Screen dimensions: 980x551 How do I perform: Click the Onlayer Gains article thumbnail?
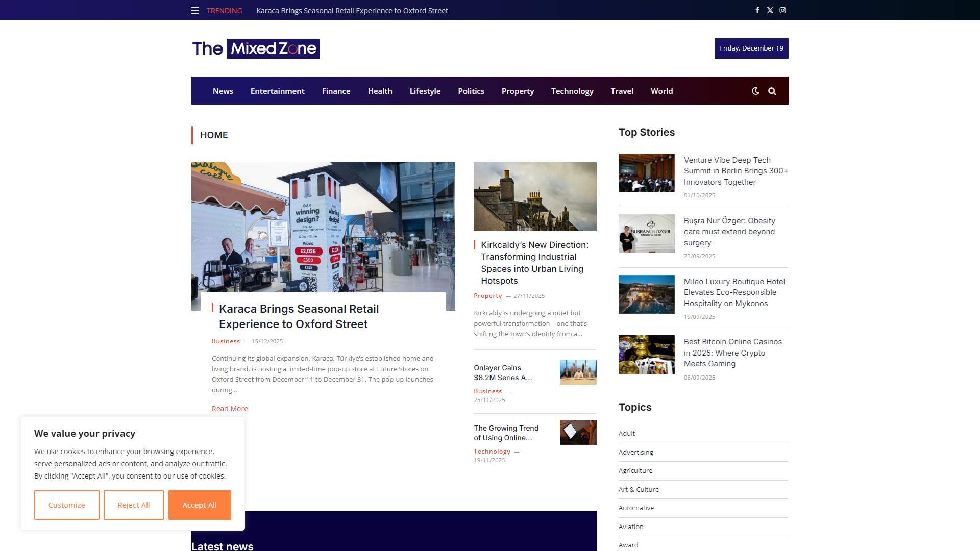(x=578, y=372)
